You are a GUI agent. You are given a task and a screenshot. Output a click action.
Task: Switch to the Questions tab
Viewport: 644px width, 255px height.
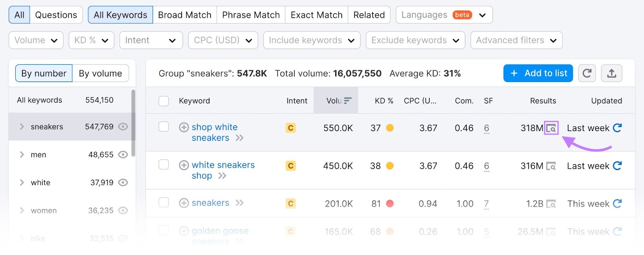pos(56,14)
